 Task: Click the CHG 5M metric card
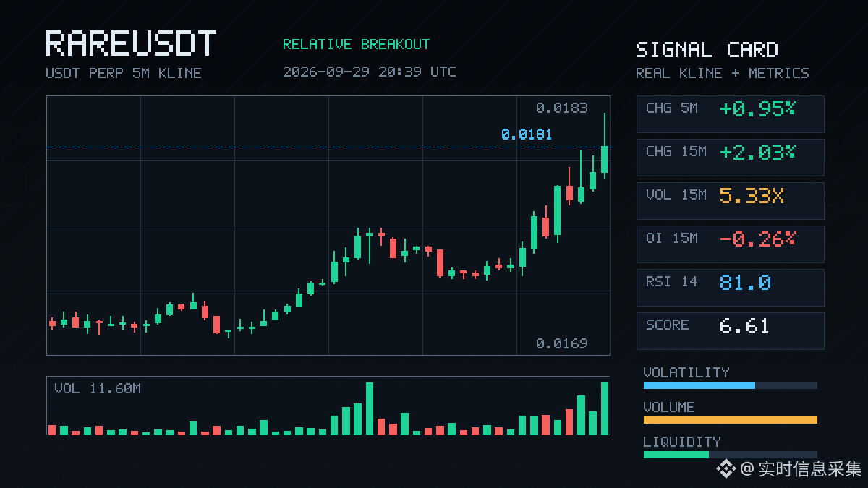tap(730, 114)
